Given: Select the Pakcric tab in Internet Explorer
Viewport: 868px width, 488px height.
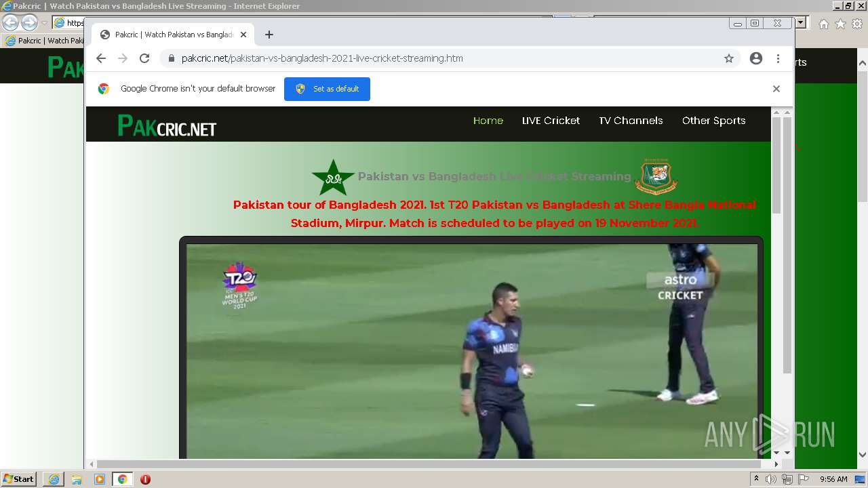Looking at the screenshot, I should 44,41.
